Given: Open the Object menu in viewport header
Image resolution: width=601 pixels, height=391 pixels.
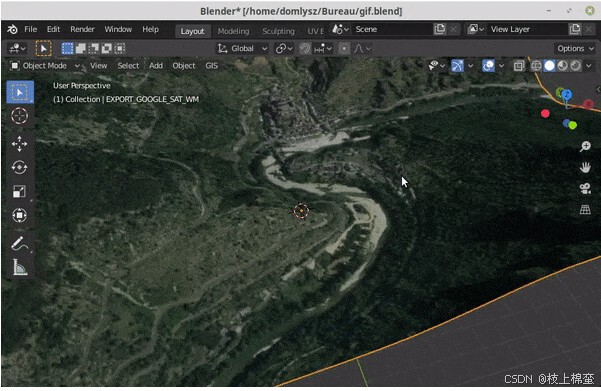Looking at the screenshot, I should tap(184, 66).
